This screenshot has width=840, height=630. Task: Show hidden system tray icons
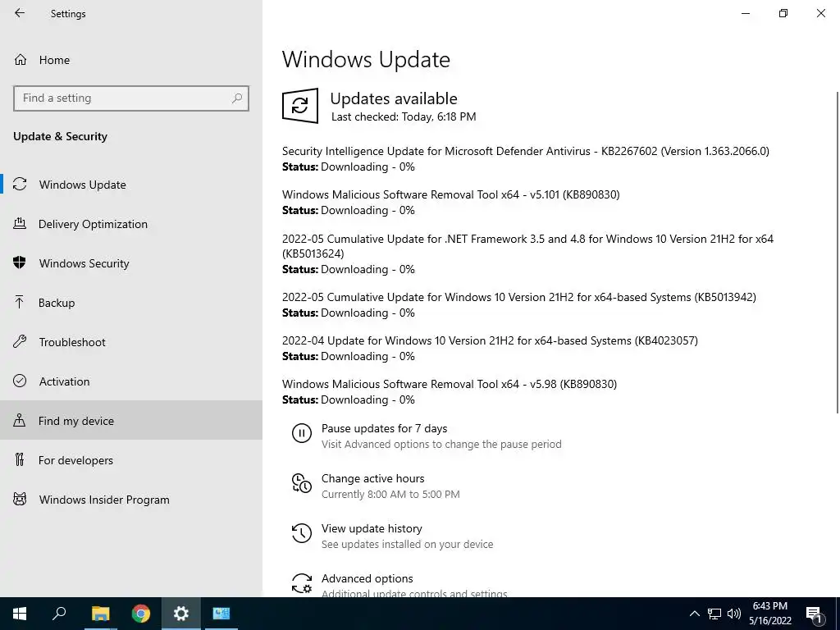[694, 614]
